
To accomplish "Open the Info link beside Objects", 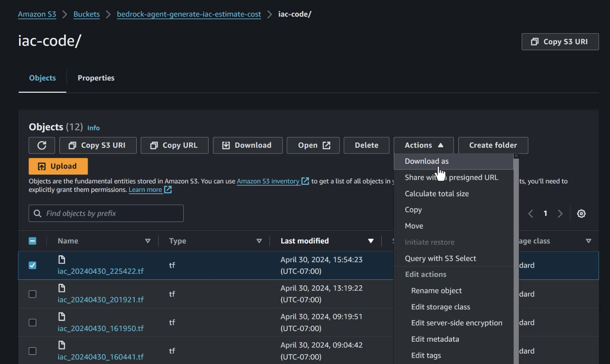I will click(x=93, y=128).
